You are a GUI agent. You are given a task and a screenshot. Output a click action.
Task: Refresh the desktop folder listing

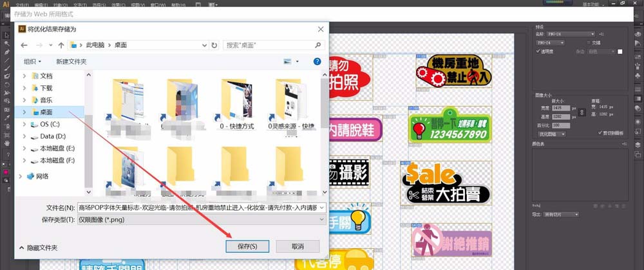pyautogui.click(x=214, y=45)
